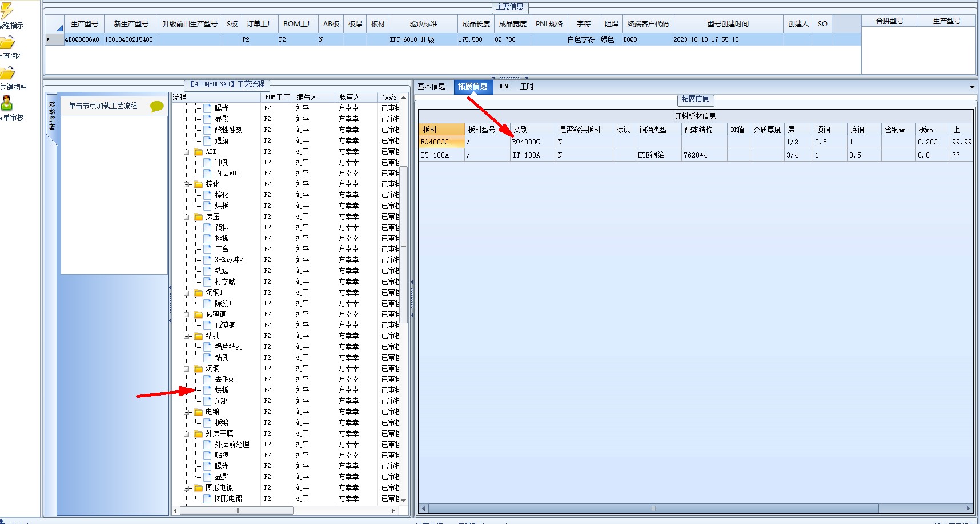Click the document icon beside 打字唛
This screenshot has width=980, height=524.
(x=208, y=281)
